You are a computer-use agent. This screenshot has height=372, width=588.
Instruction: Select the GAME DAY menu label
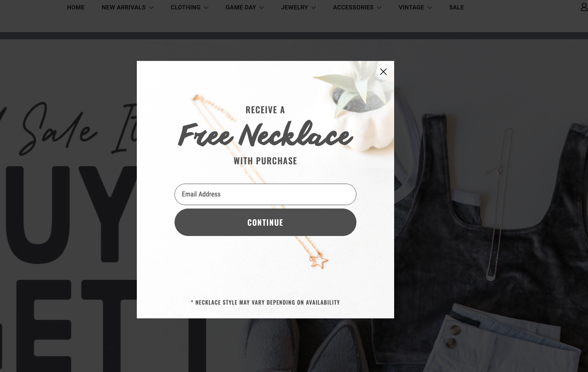click(x=241, y=7)
